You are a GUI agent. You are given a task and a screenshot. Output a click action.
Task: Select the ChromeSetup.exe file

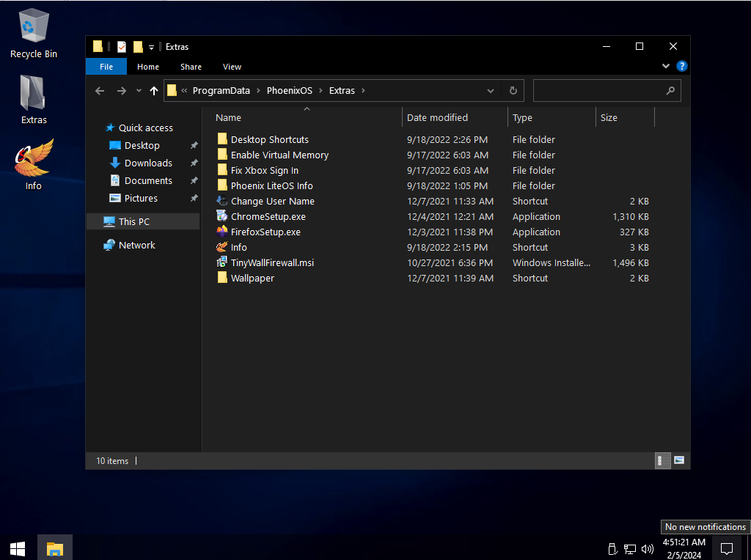pyautogui.click(x=268, y=217)
